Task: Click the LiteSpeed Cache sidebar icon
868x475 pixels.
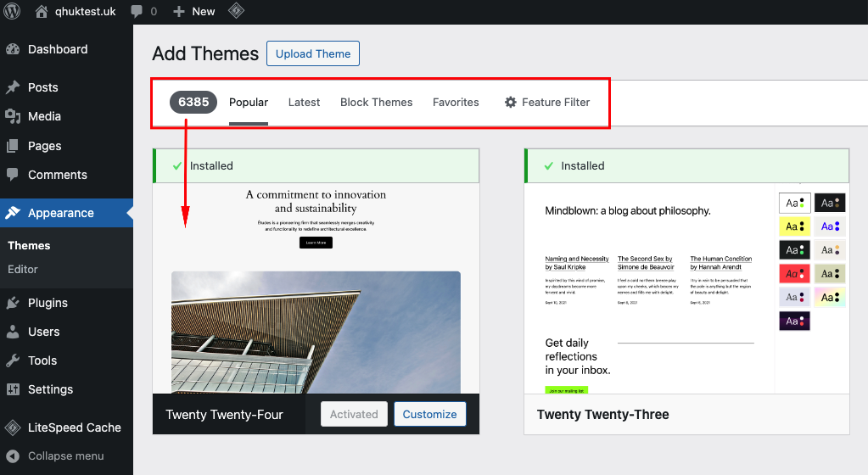Action: (13, 427)
